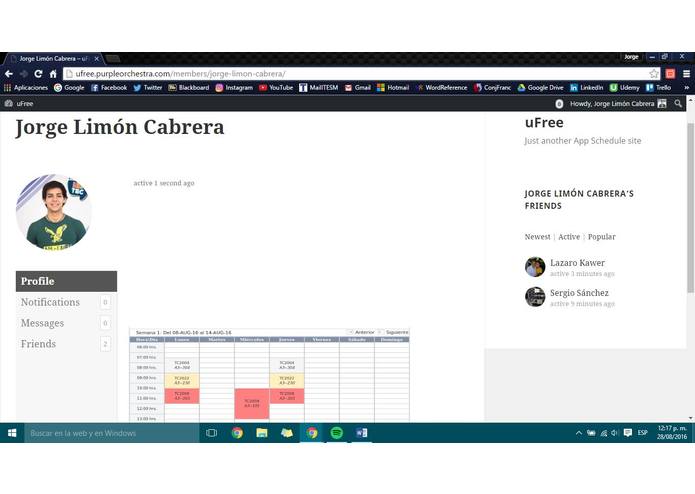
Task: Select the Jorge Limón Cabrera browser tab
Action: coord(55,58)
